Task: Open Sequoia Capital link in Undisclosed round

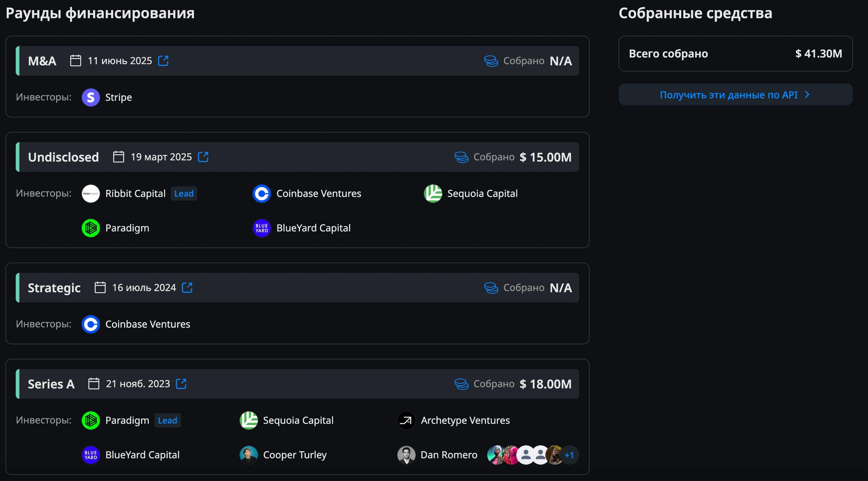Action: (x=482, y=194)
